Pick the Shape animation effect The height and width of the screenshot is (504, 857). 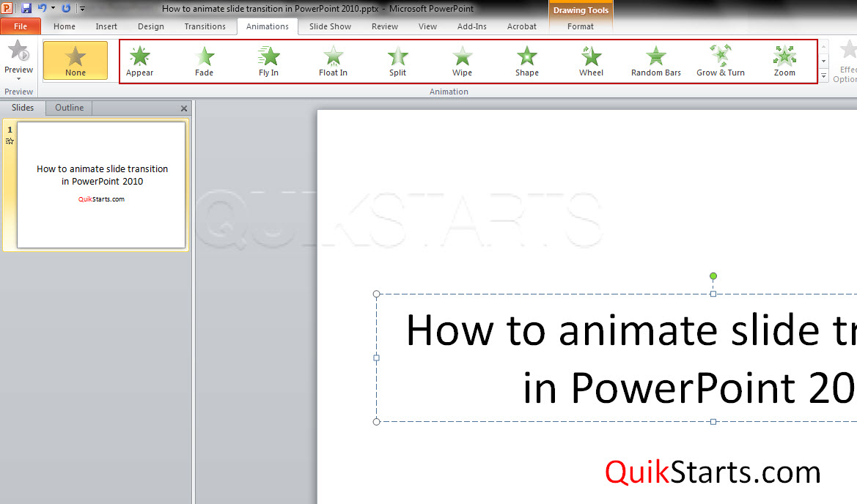(527, 61)
